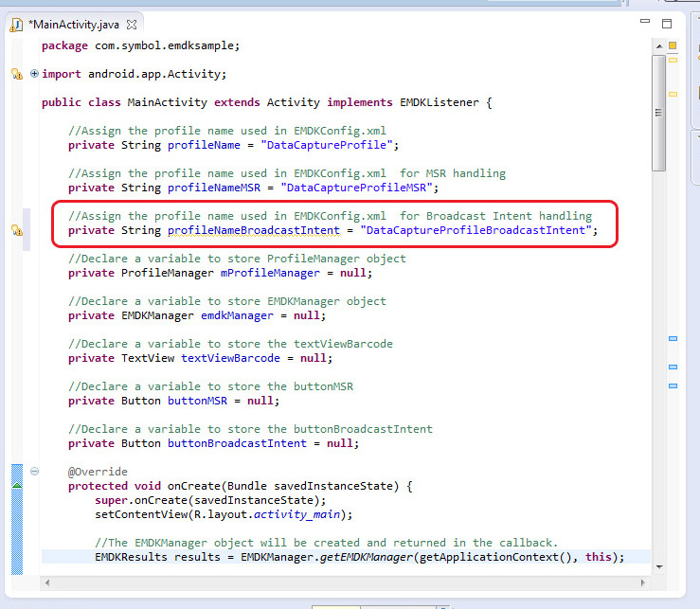Click the warning icon beside the import line
700x609 pixels.
(16, 74)
